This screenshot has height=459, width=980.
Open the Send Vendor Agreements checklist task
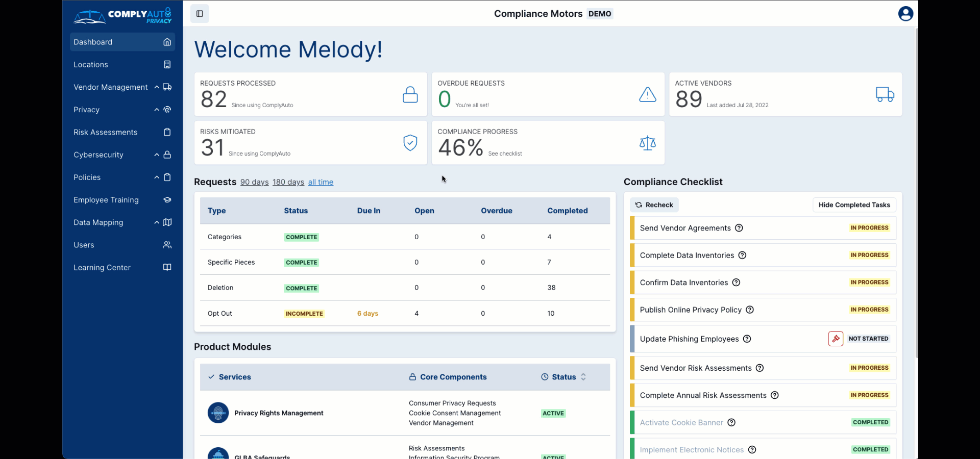point(763,228)
